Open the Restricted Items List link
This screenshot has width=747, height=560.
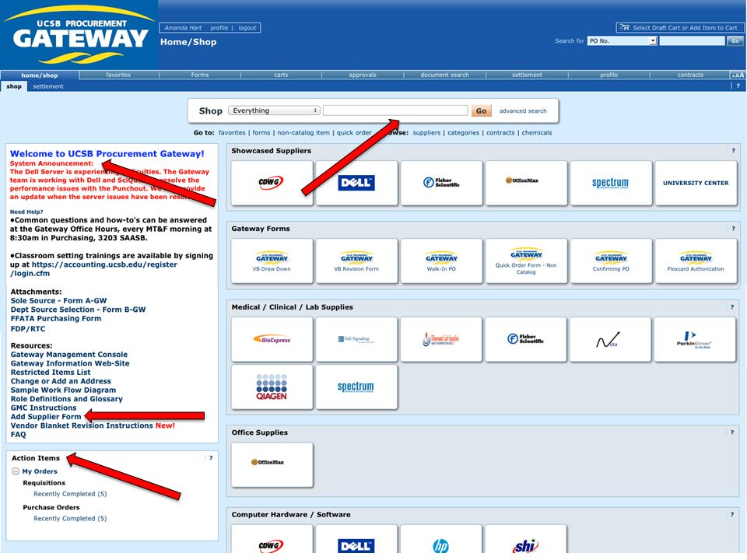pyautogui.click(x=51, y=373)
